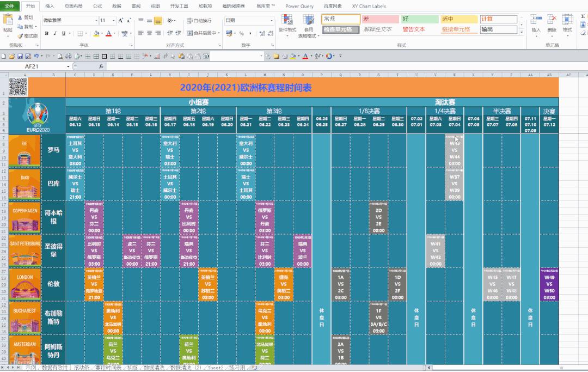Click the cell borders icon in font group
This screenshot has width=588, height=372.
80,33
